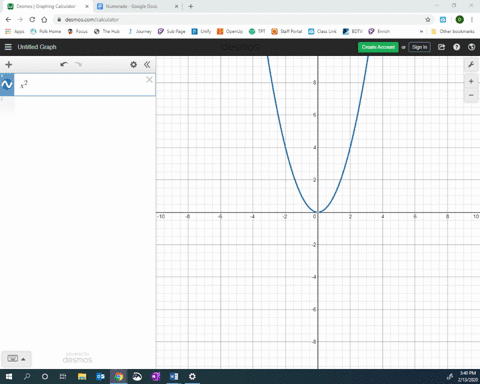Open Windows taskbar search
Image resolution: width=480 pixels, height=384 pixels.
27,377
